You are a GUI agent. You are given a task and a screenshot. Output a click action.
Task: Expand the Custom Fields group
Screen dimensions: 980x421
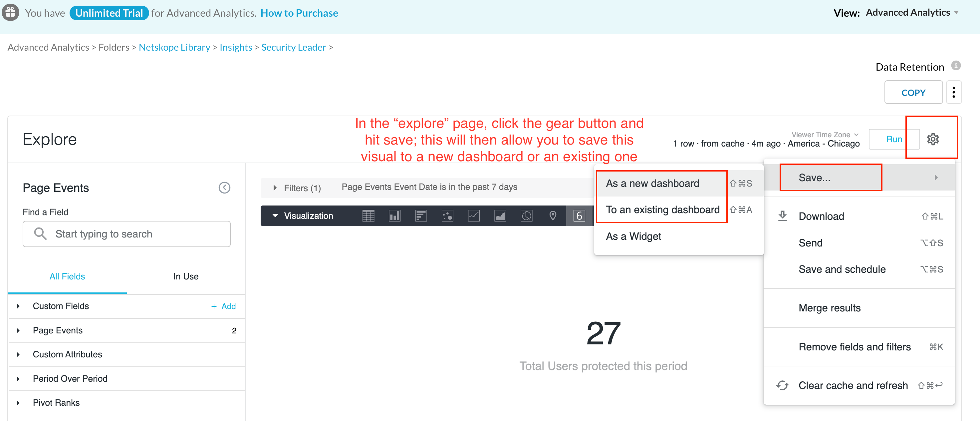(x=18, y=306)
